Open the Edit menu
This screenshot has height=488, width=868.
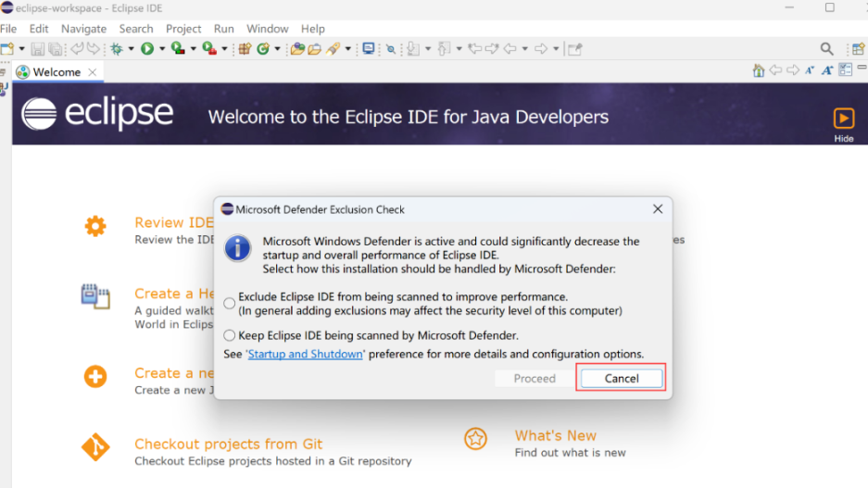39,29
